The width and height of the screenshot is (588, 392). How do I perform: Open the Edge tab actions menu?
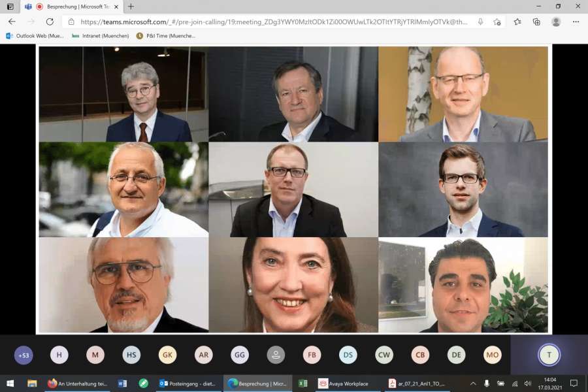10,7
